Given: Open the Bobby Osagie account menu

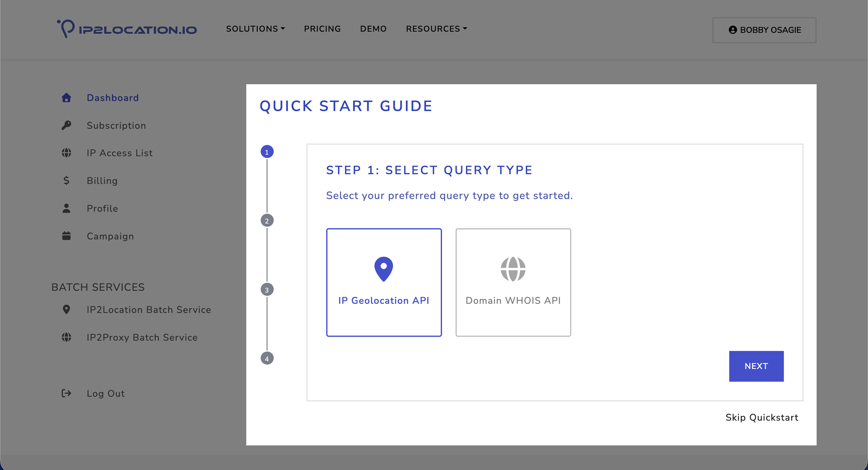Looking at the screenshot, I should 764,30.
